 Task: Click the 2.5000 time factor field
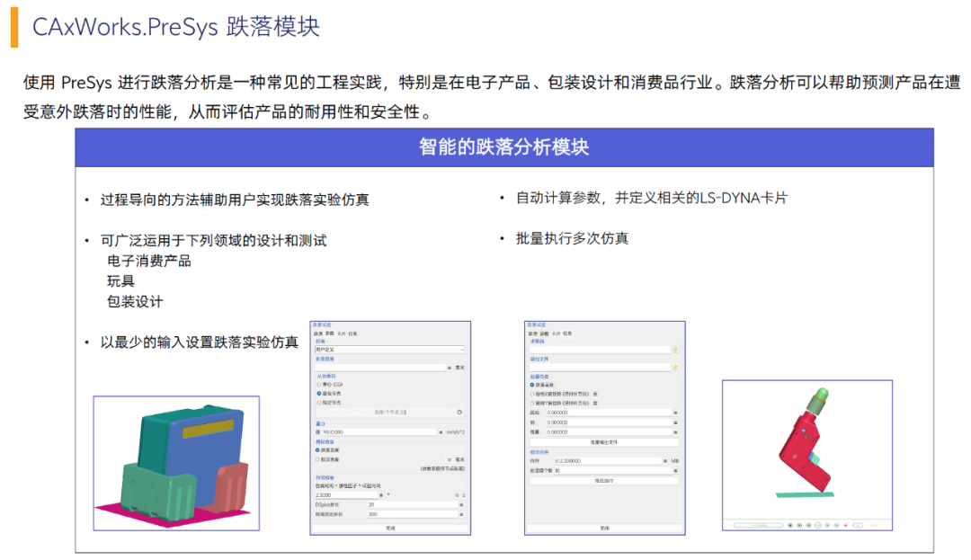346,495
